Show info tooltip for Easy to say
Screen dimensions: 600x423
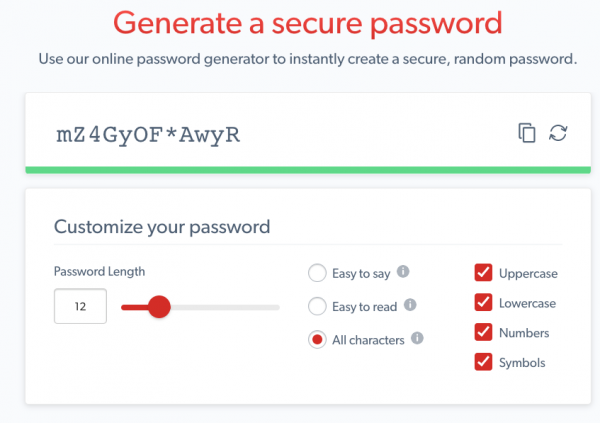[x=403, y=272]
